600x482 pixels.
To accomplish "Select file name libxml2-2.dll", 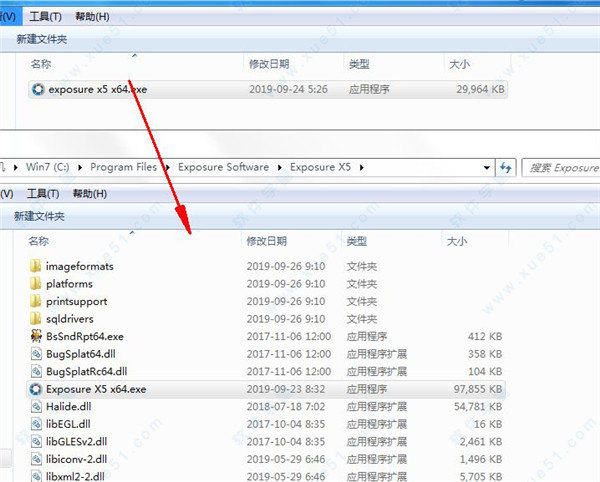I will [x=75, y=476].
